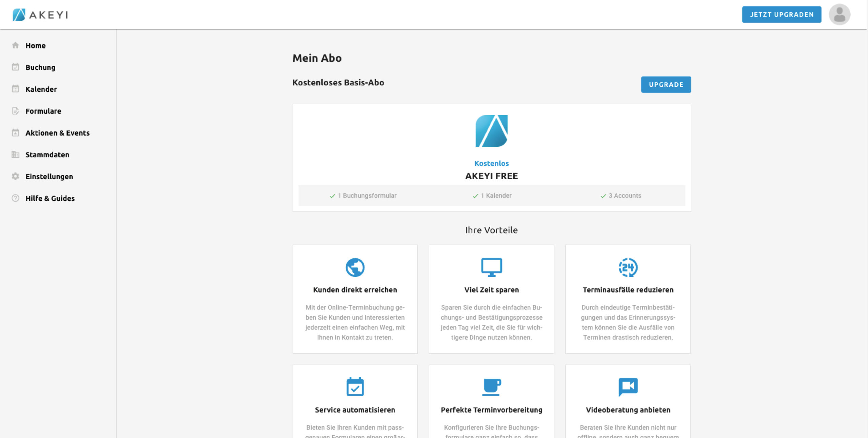Click the 24-hour icon on Terminausfälle reduzieren
The width and height of the screenshot is (868, 438).
[x=628, y=267]
